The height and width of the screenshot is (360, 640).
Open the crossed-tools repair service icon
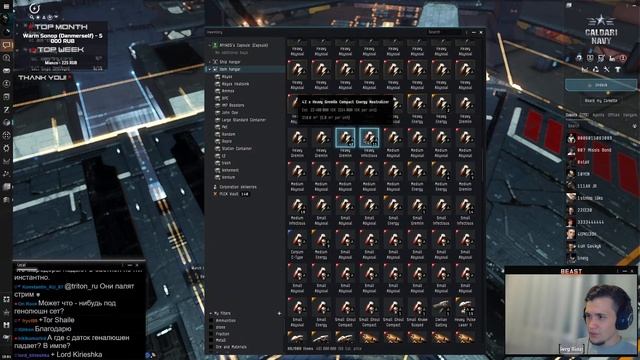607,69
